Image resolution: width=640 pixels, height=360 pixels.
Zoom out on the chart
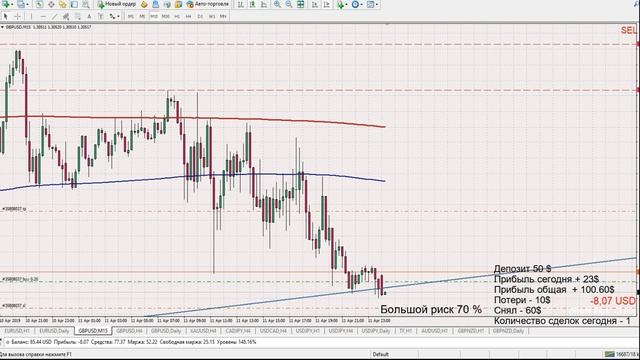tap(289, 4)
